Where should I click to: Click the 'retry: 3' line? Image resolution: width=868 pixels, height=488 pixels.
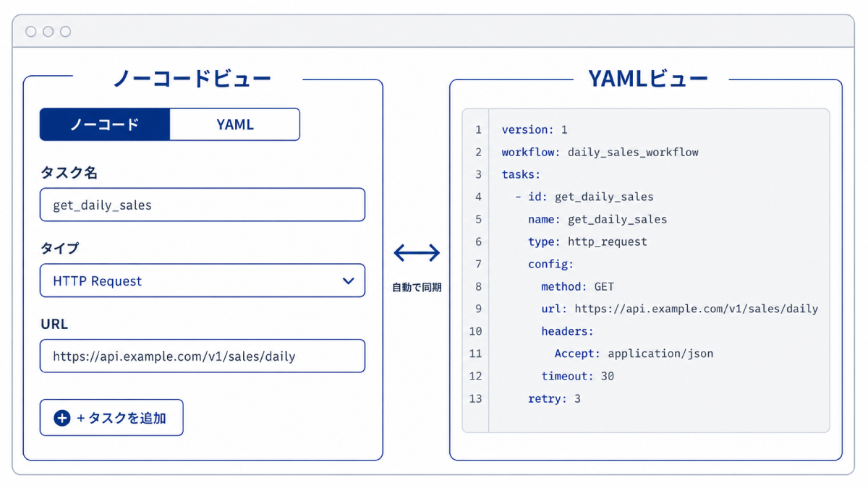[554, 399]
